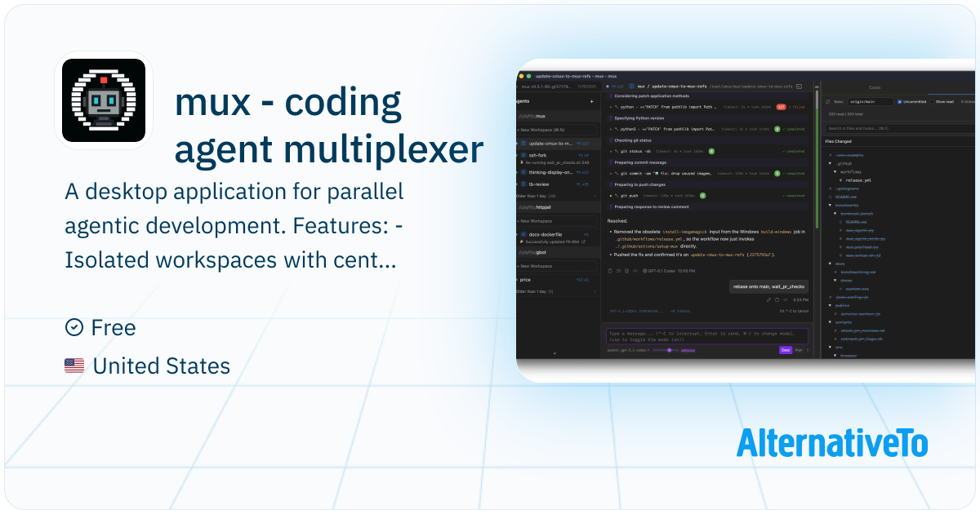Viewport: 980px width, 514px height.
Task: Copy the rebase onto main message
Action: [x=777, y=299]
